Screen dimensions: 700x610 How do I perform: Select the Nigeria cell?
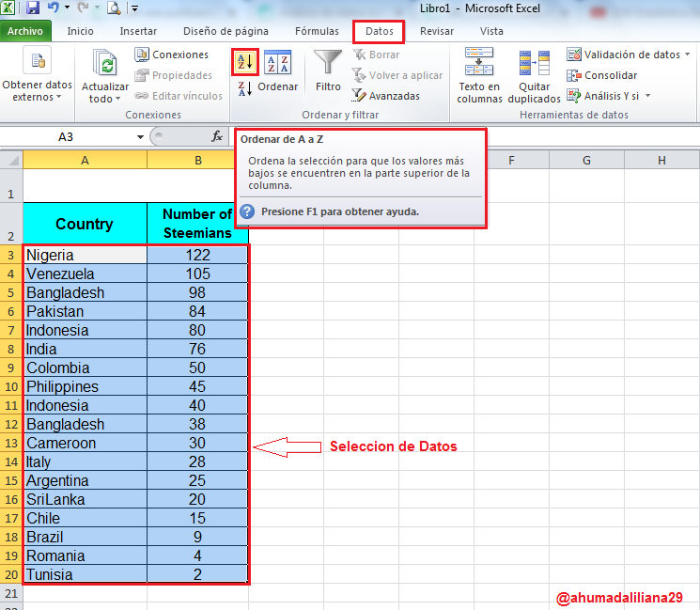tap(85, 255)
